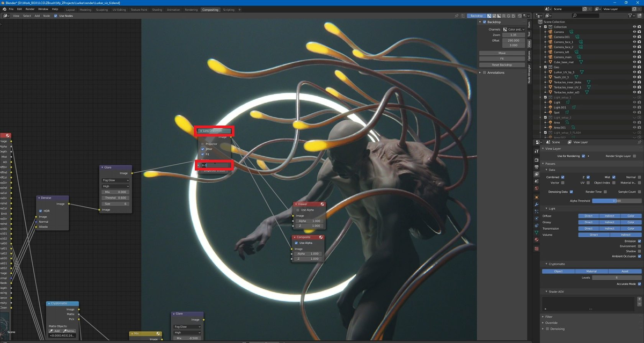Open the Scene properties tab icon
644x343 pixels.
(536, 181)
